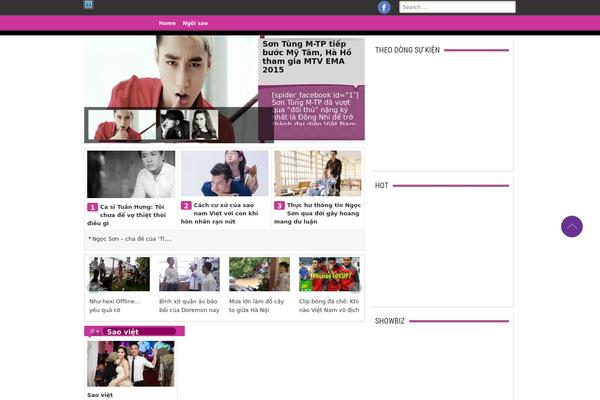Click the THEO DÒNG SỰ KIỆN sidebar heading

click(x=407, y=50)
